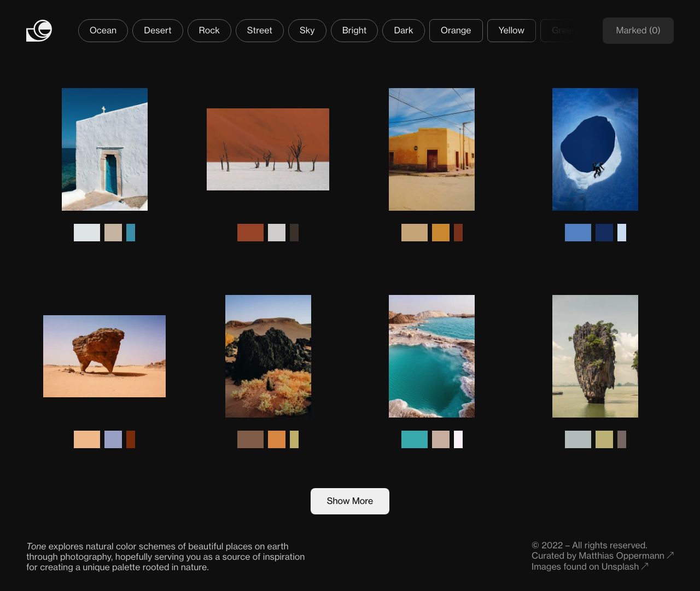This screenshot has width=700, height=591.
Task: Toggle the Desert filter tag
Action: pyautogui.click(x=157, y=31)
